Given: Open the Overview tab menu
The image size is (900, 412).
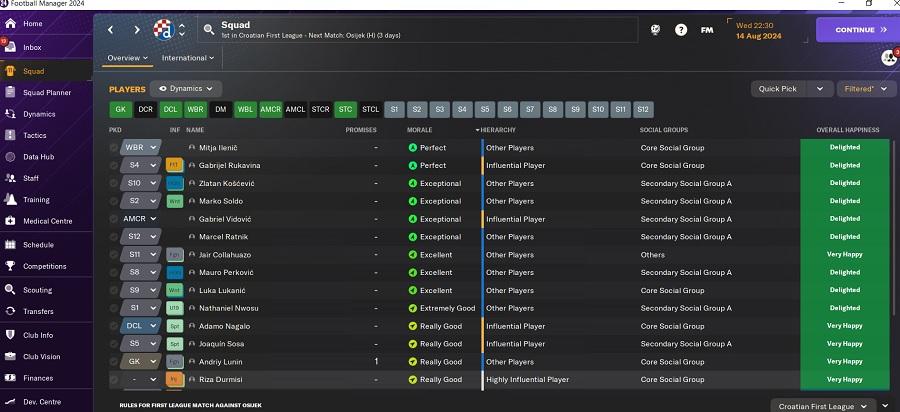Looking at the screenshot, I should click(x=128, y=58).
